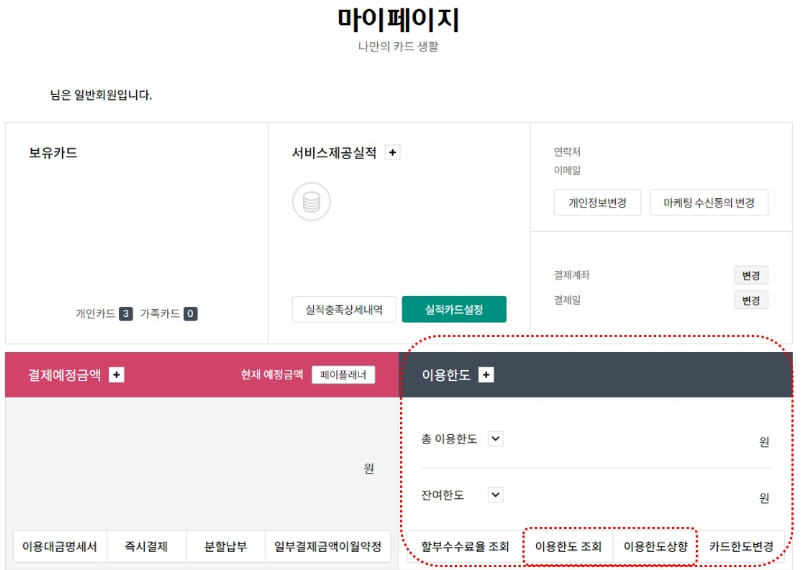
Task: Click the 보유카드 heading
Action: click(53, 153)
